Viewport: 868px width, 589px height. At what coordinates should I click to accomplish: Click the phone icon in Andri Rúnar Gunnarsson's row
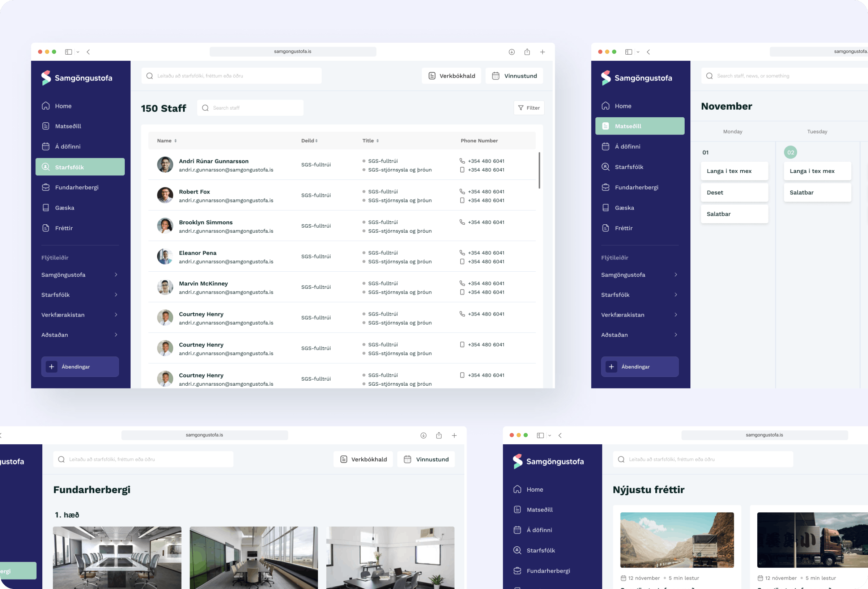click(x=462, y=161)
